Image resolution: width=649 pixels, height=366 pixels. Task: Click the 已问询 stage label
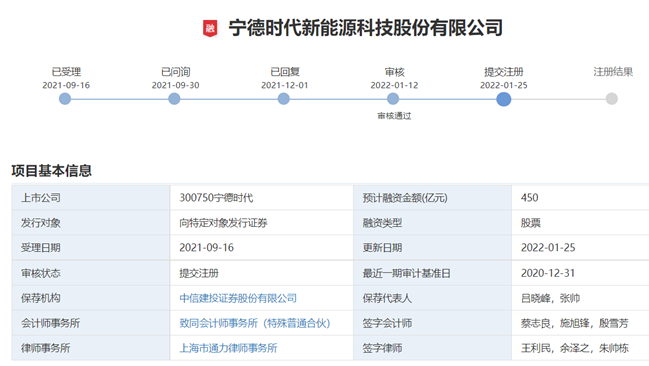click(175, 72)
